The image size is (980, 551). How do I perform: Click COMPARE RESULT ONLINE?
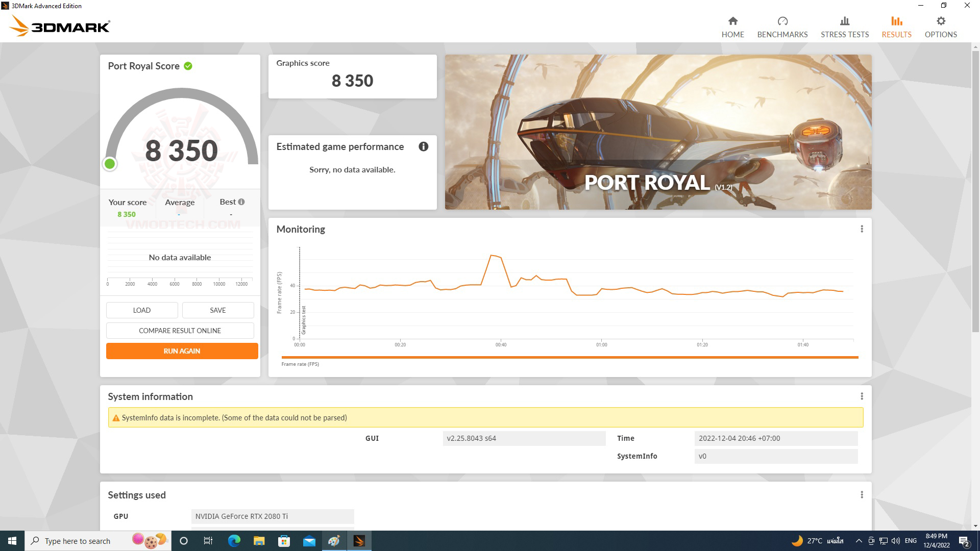180,330
